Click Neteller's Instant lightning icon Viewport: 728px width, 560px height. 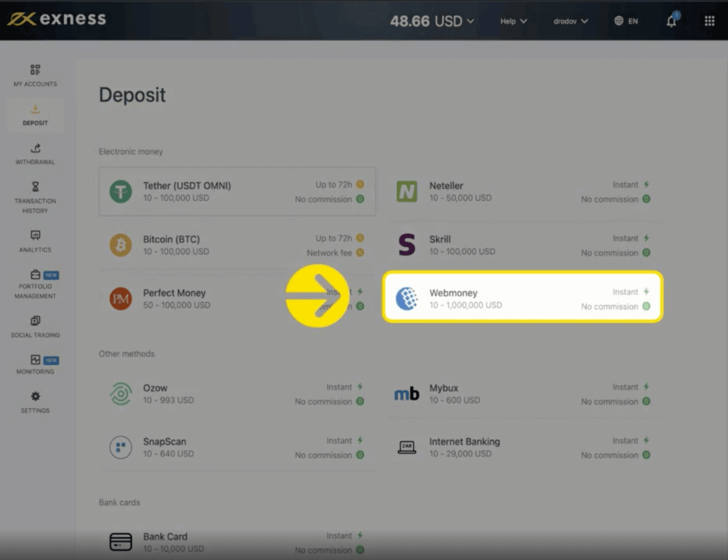[x=646, y=184]
